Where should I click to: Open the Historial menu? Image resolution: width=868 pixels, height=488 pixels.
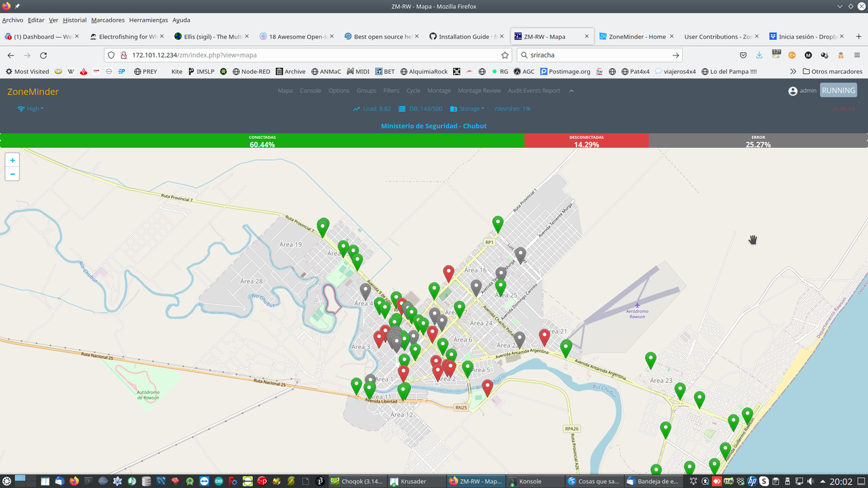(75, 20)
